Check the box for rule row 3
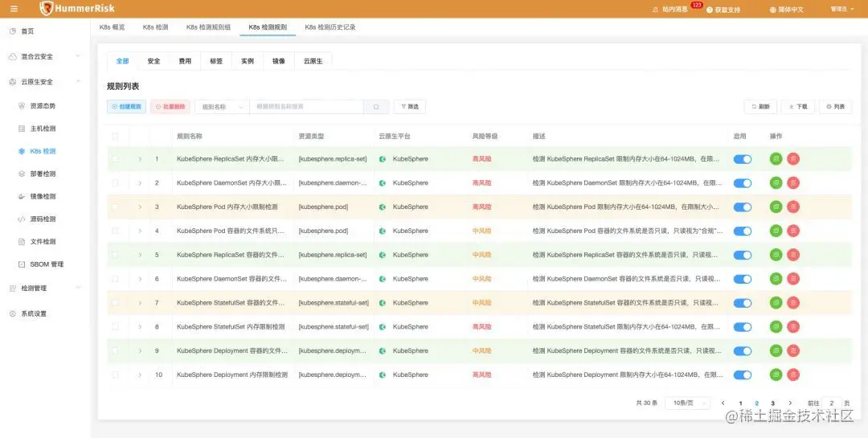The width and height of the screenshot is (868, 438). click(x=115, y=207)
